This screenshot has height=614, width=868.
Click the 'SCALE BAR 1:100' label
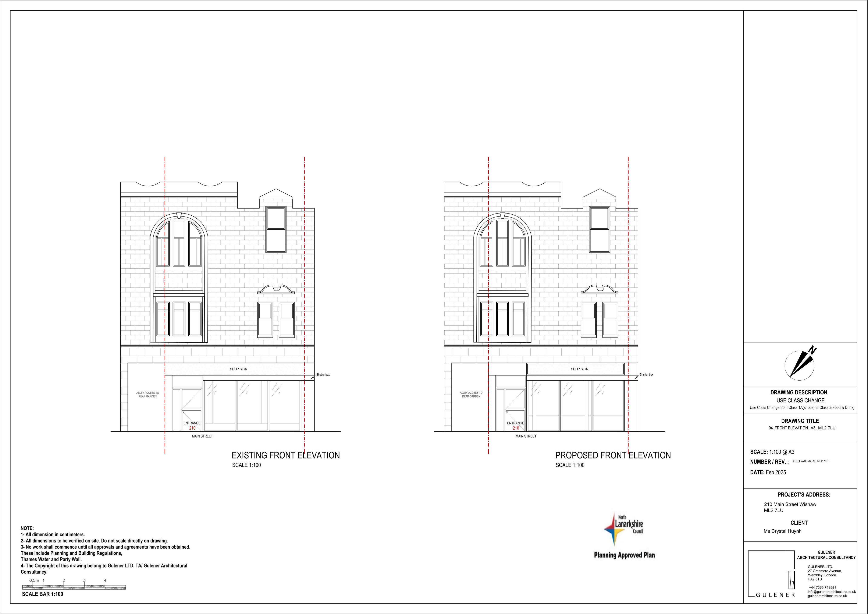click(x=42, y=594)
